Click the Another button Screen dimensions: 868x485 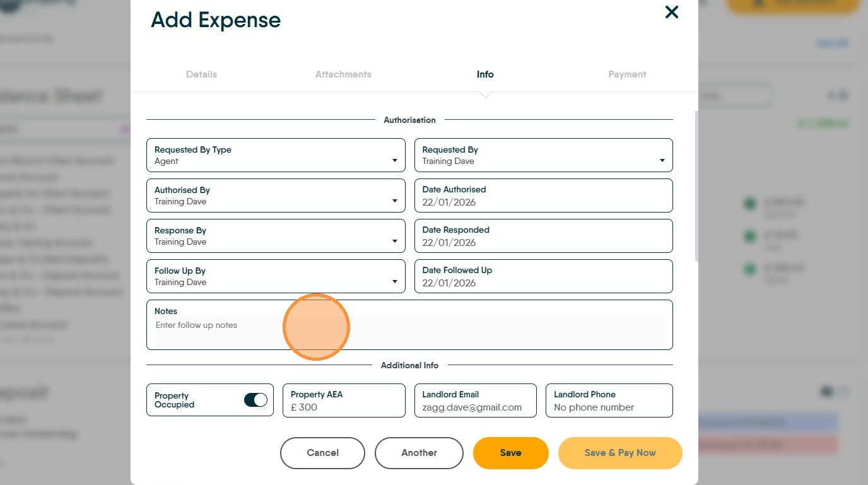[x=419, y=453]
